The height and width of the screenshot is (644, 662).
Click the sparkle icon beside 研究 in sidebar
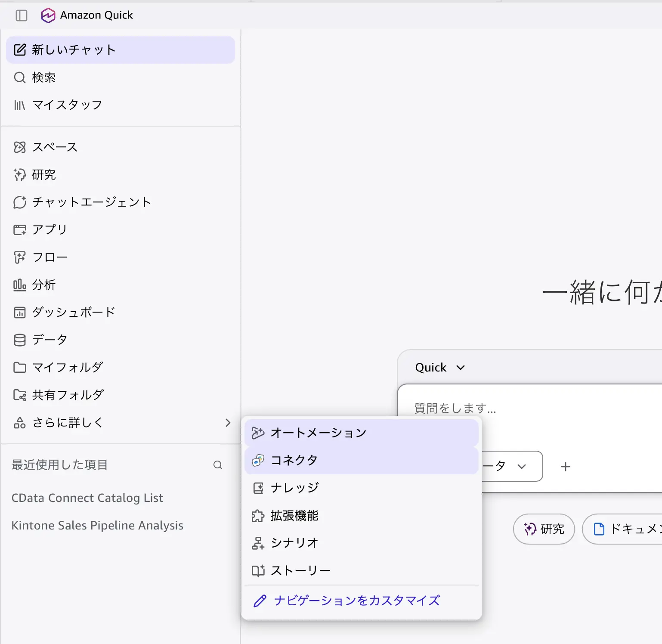(20, 175)
